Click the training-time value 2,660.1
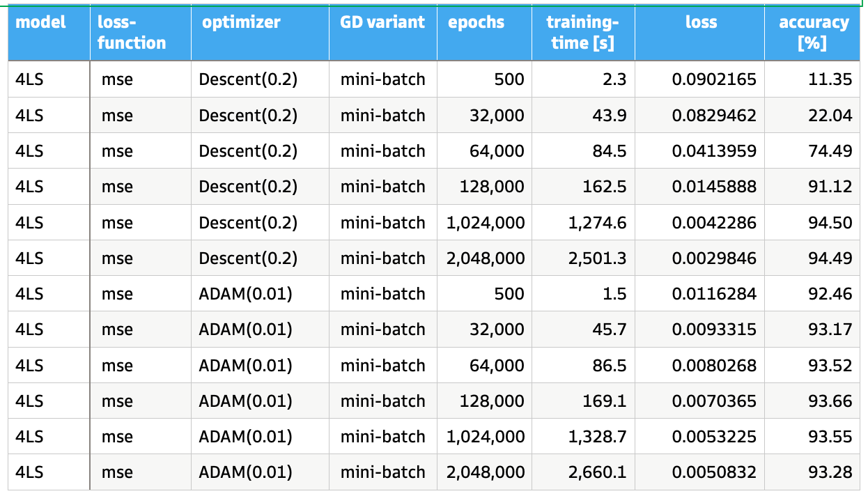 click(597, 472)
